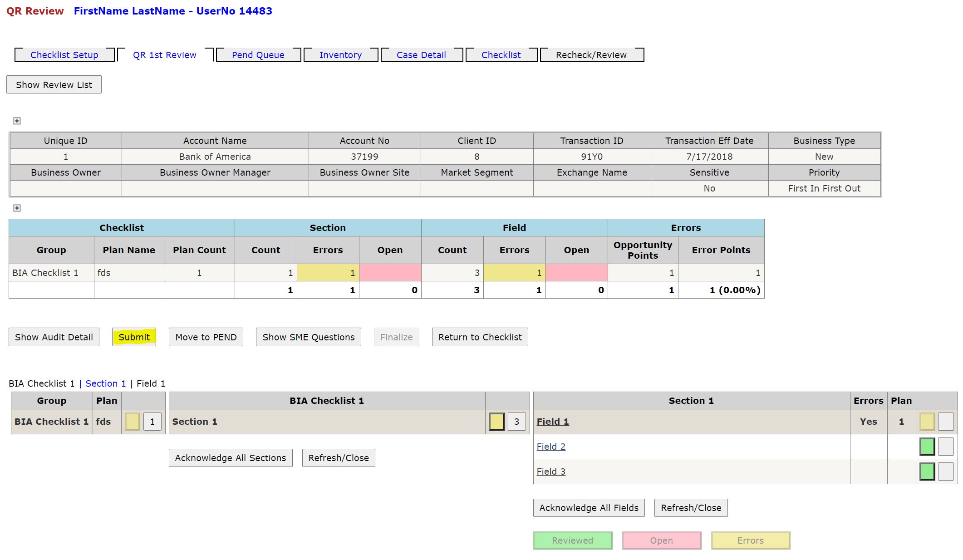Click the Opportunity Points column header
The image size is (963, 560).
(643, 250)
